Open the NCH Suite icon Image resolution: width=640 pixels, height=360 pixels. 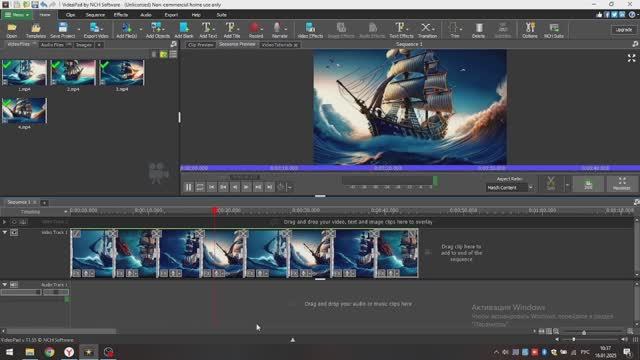click(553, 30)
